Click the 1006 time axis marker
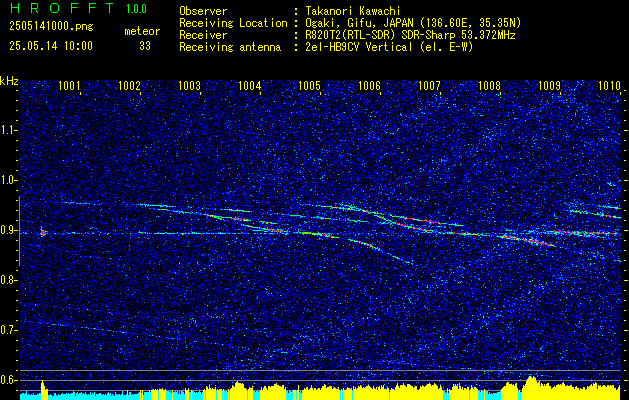Screen dimensions: 629x400 [x=369, y=85]
